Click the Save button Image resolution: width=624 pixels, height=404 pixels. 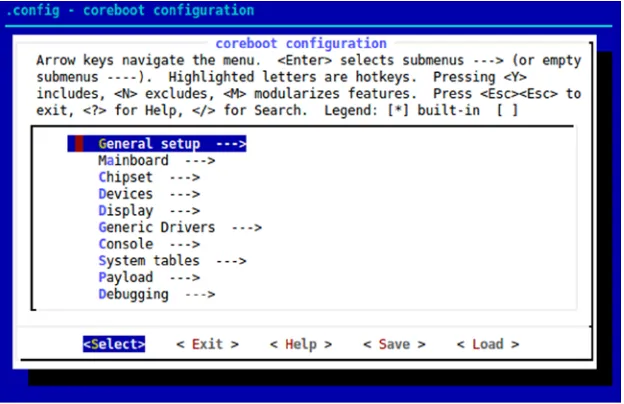(x=394, y=344)
